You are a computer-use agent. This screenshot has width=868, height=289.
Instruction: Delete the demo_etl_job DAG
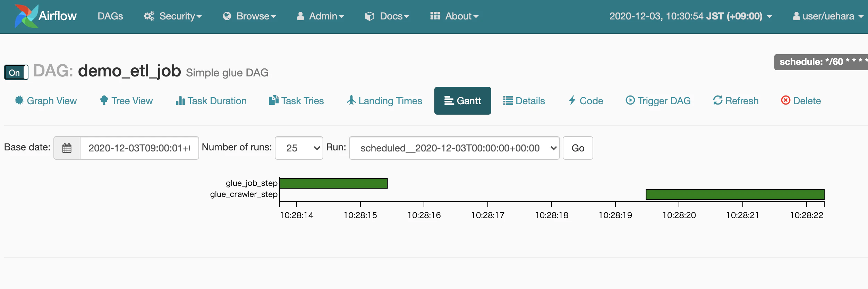click(x=801, y=101)
